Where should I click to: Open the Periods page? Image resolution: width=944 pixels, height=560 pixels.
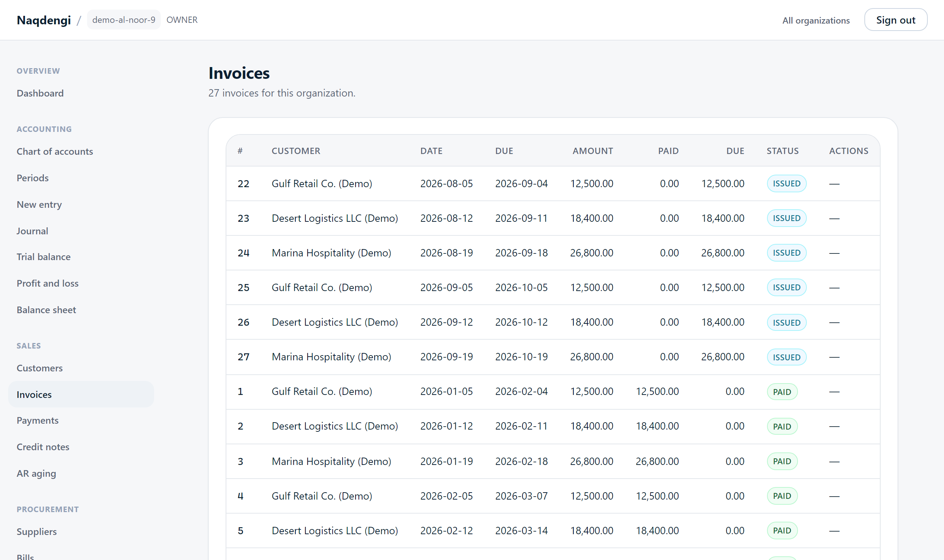32,178
